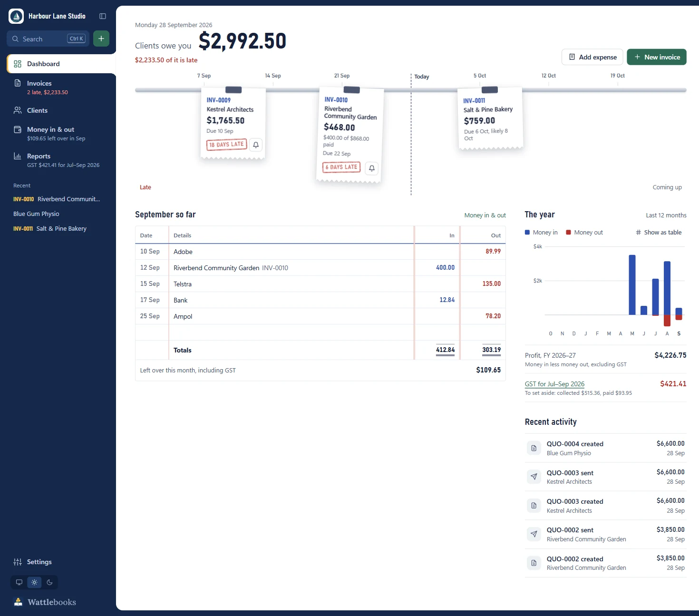The width and height of the screenshot is (699, 616).
Task: Open the INV-0009 Kestrel Architects invoice card
Action: coord(233,123)
